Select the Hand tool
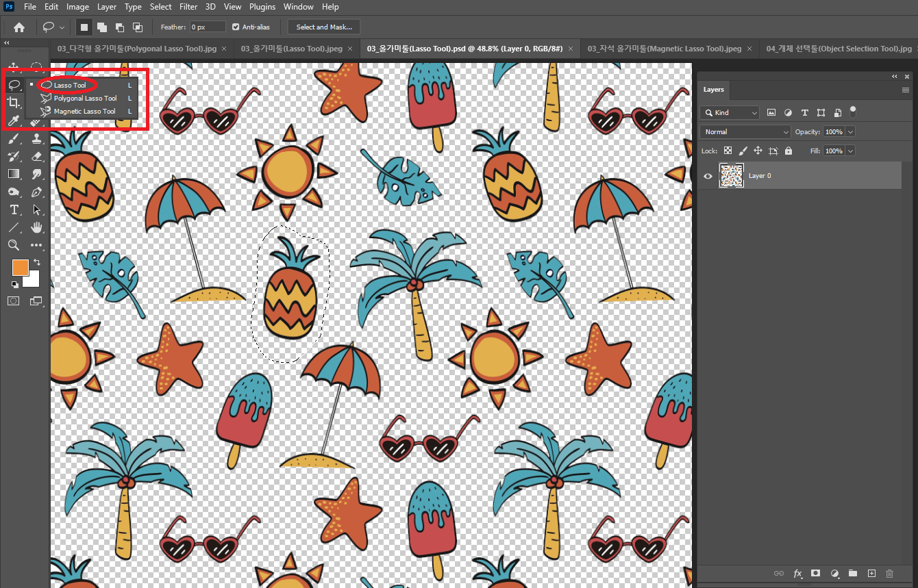 tap(37, 227)
